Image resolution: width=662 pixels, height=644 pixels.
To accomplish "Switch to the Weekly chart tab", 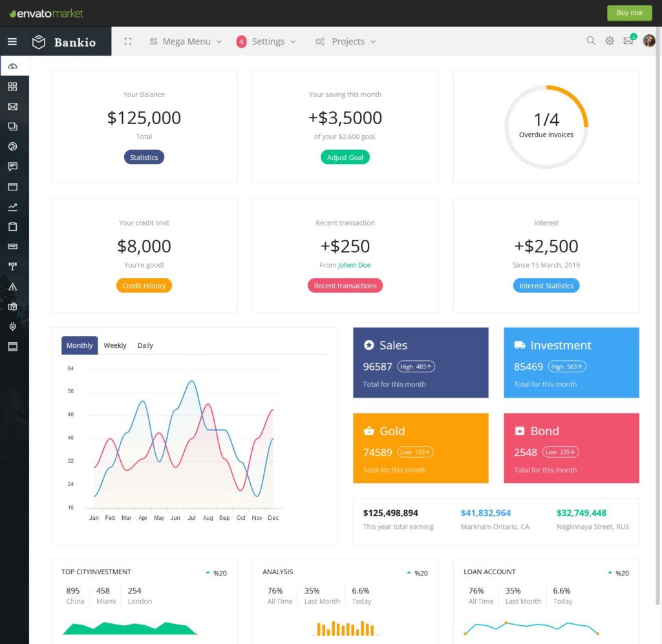I will 115,345.
